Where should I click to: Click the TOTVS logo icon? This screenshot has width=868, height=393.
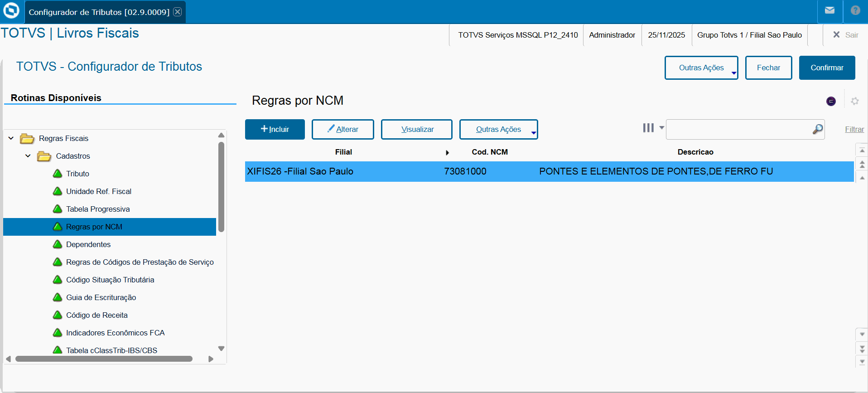tap(11, 10)
